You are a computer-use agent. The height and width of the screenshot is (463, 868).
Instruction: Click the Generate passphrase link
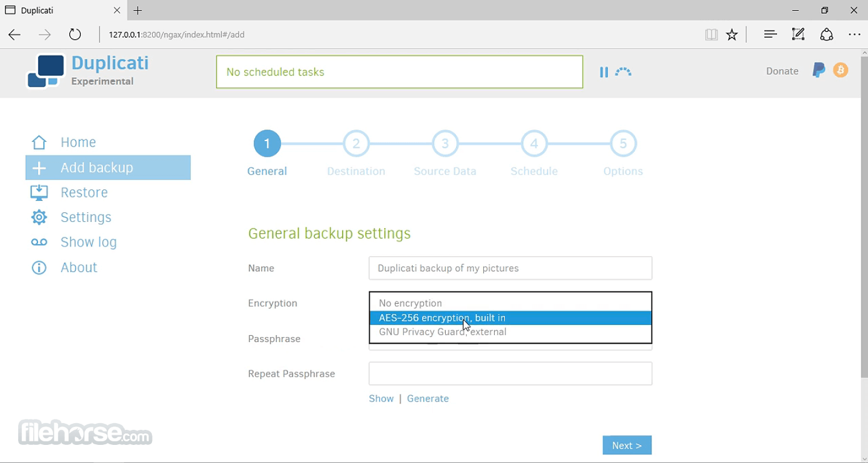[428, 398]
